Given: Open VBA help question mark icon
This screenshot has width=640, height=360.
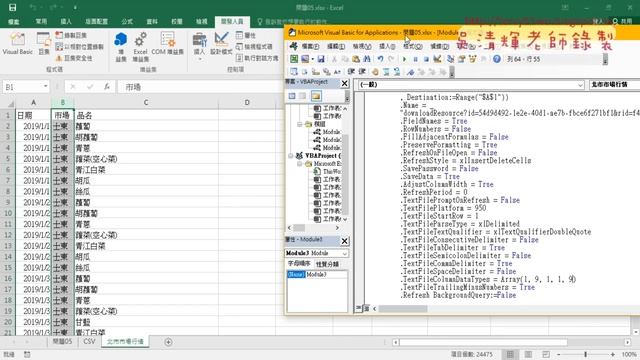Looking at the screenshot, I should pos(497,59).
